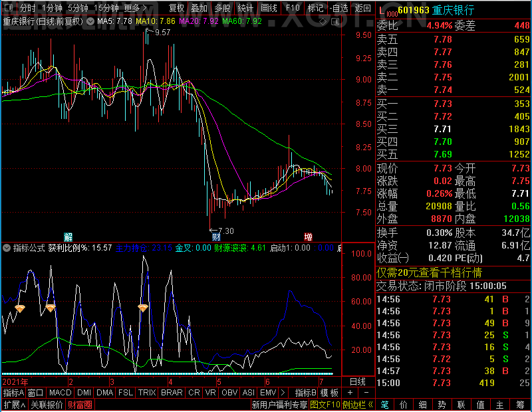Screen dimensions: 532x412
Task: Select the EMV indicator
Action: (x=268, y=393)
